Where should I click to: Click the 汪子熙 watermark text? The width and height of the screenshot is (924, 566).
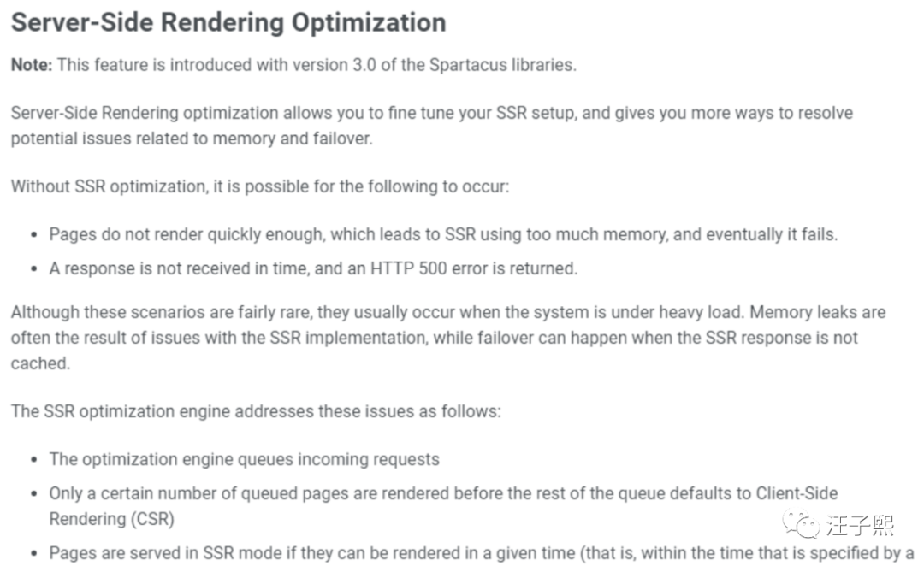(x=860, y=525)
